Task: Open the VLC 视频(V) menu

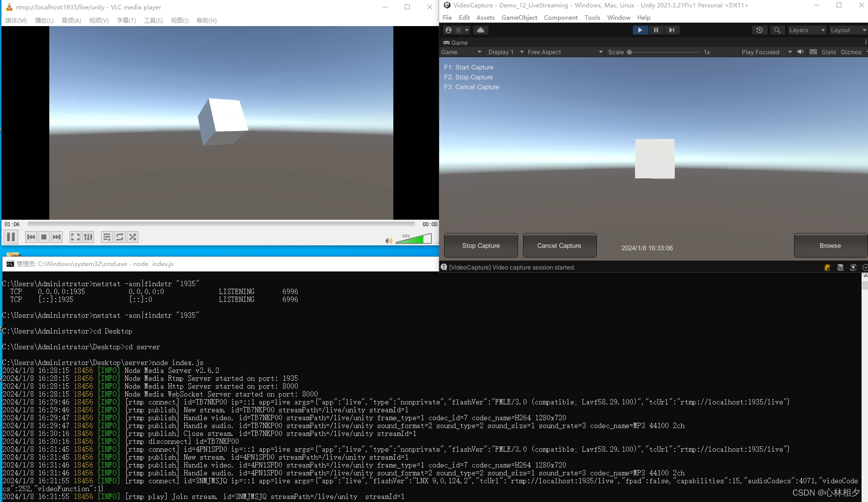Action: [99, 20]
